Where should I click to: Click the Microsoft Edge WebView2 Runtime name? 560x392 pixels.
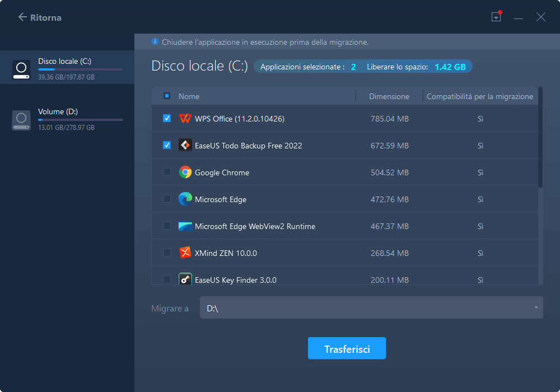coord(255,226)
